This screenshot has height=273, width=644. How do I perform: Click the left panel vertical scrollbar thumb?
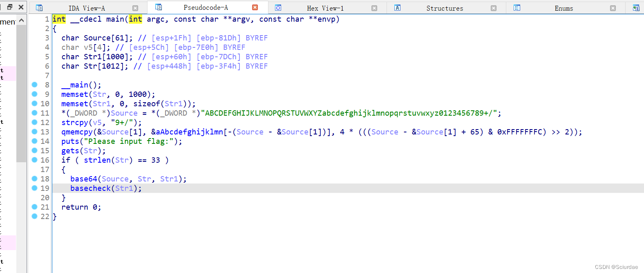(21, 94)
